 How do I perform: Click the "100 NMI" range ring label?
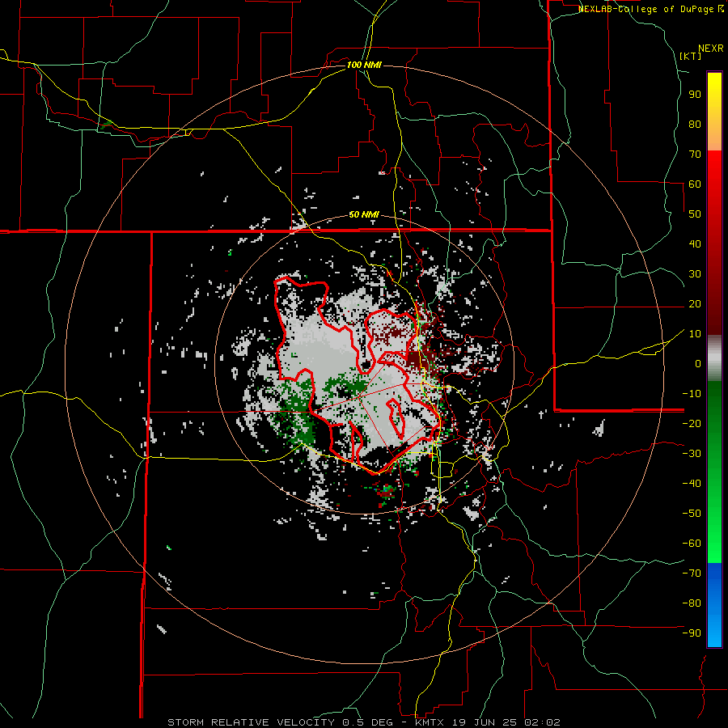[x=364, y=65]
